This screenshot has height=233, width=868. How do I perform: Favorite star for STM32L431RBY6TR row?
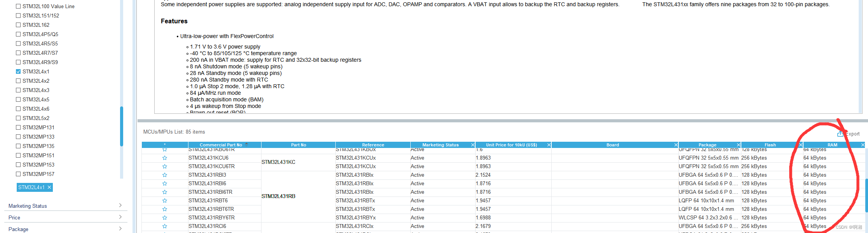tap(165, 218)
